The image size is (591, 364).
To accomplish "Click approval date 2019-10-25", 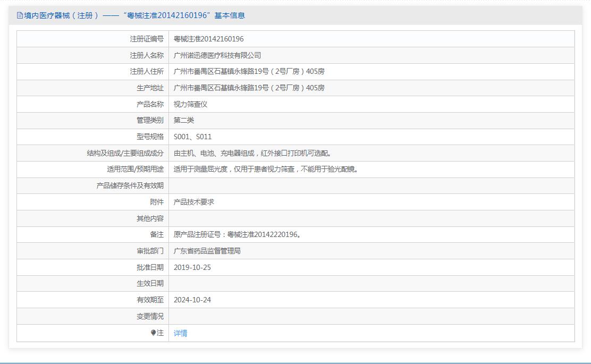I will 192,267.
